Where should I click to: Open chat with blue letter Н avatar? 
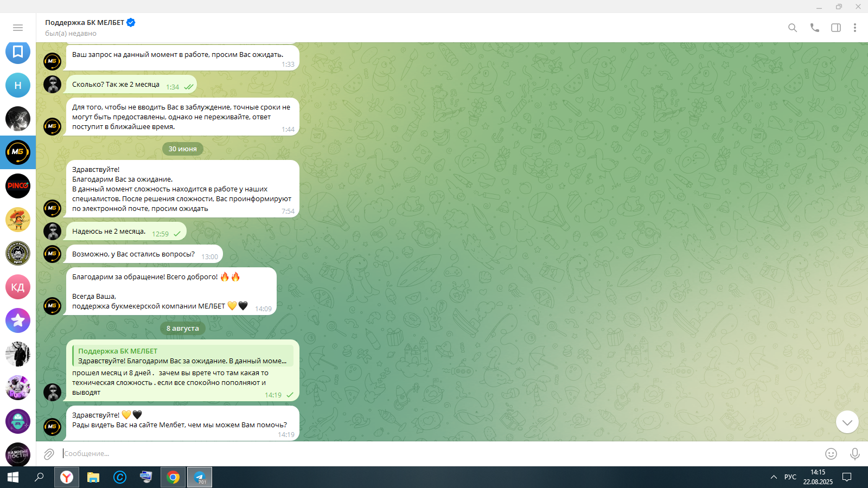coord(18,85)
